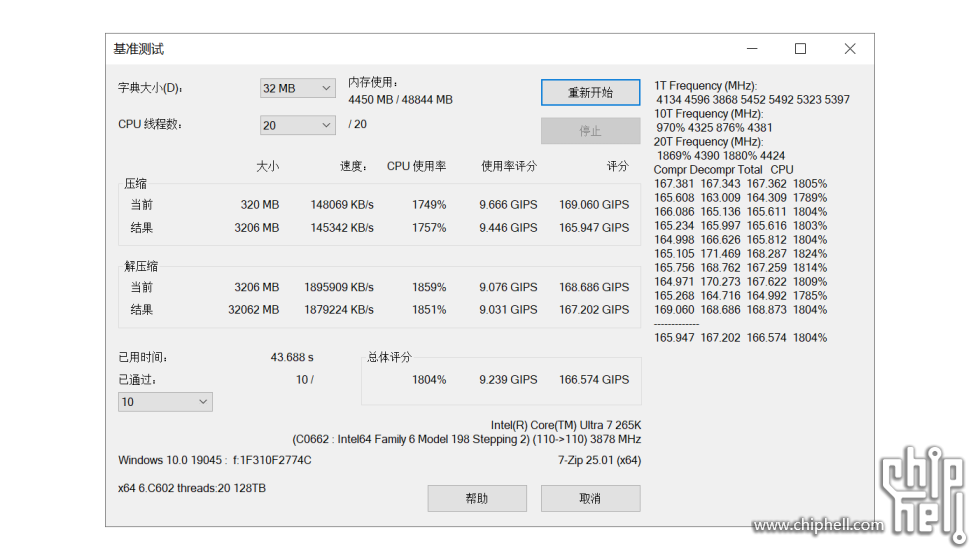980x560 pixels.
Task: Expand the CPU thread count dropdown
Action: coord(297,125)
